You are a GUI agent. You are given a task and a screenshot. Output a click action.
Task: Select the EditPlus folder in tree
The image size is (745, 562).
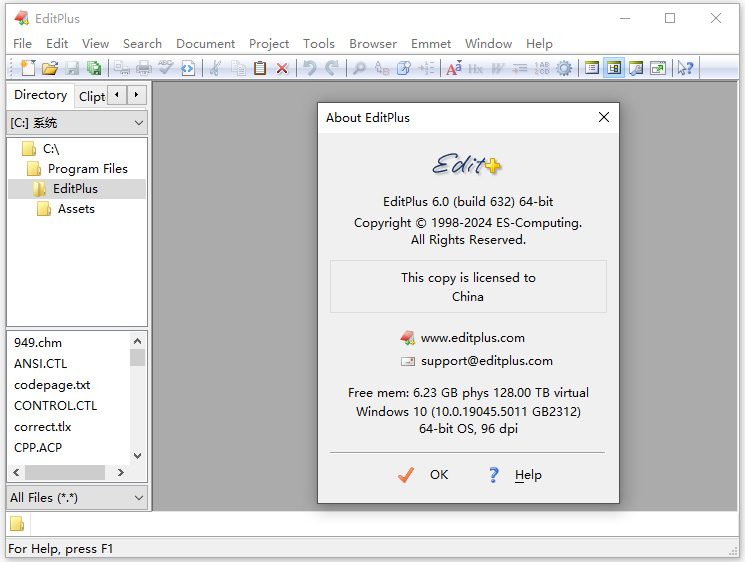tap(77, 189)
